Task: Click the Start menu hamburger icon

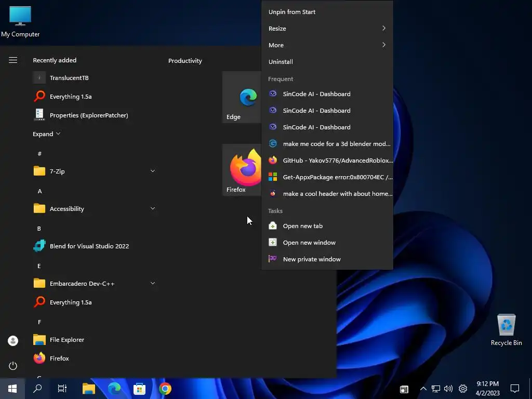Action: (13, 60)
